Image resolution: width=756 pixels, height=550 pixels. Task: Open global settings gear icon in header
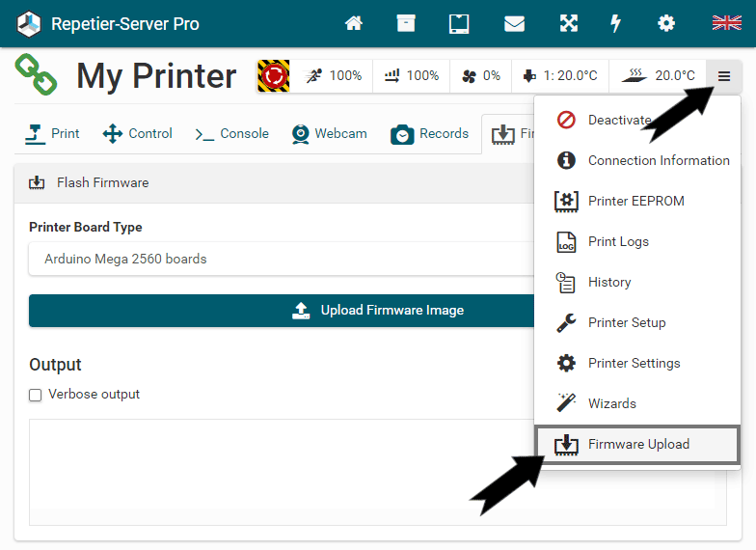point(666,23)
